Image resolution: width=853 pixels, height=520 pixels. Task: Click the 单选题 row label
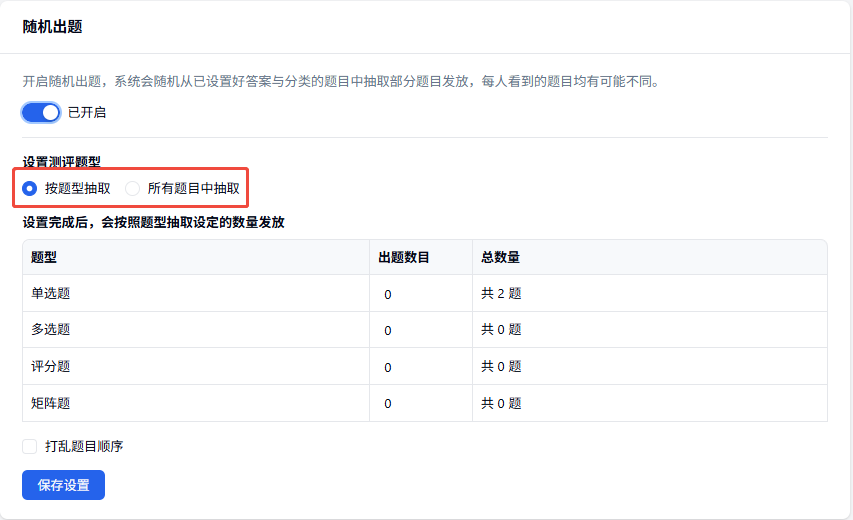[x=51, y=294]
